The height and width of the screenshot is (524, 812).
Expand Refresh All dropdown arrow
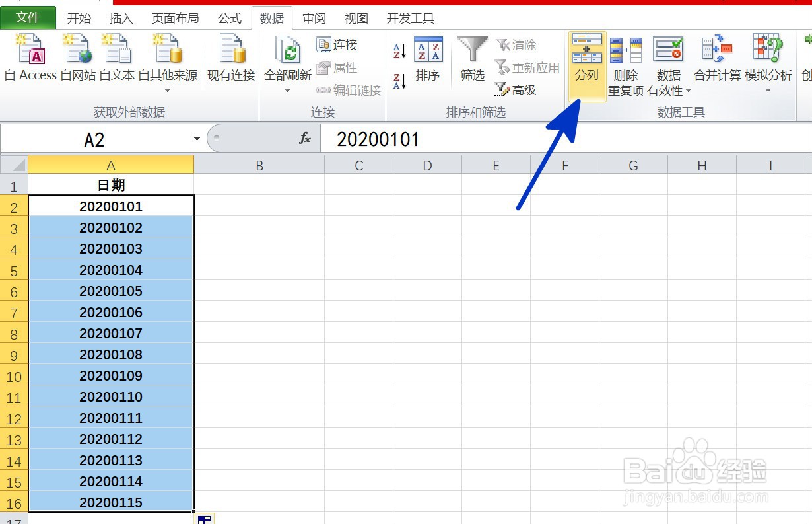tap(288, 91)
